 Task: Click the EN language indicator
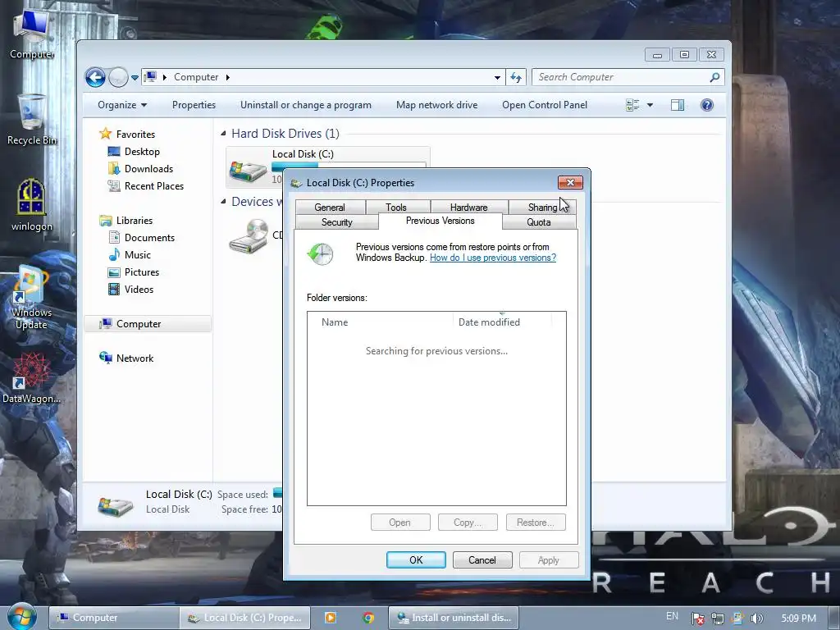[672, 616]
